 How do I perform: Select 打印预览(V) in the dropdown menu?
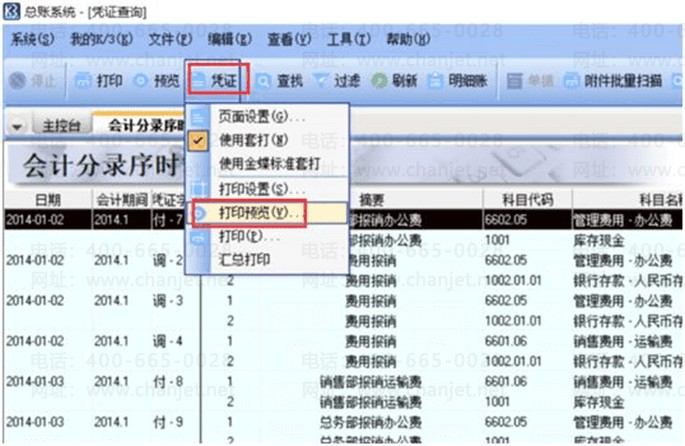click(258, 213)
